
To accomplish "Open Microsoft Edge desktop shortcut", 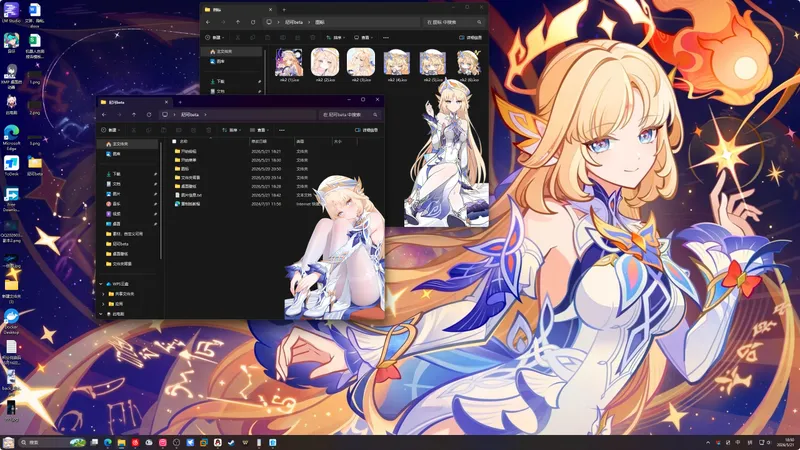I will pos(11,138).
